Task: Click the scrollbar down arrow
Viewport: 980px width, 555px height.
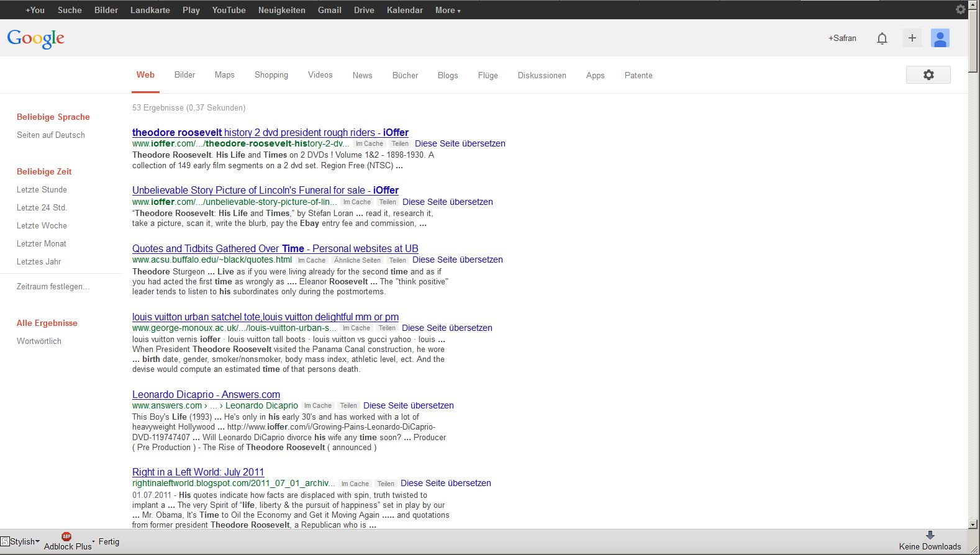Action: (x=973, y=525)
